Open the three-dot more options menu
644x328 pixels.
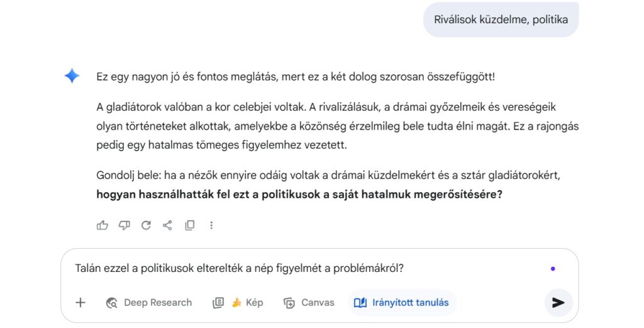211,225
